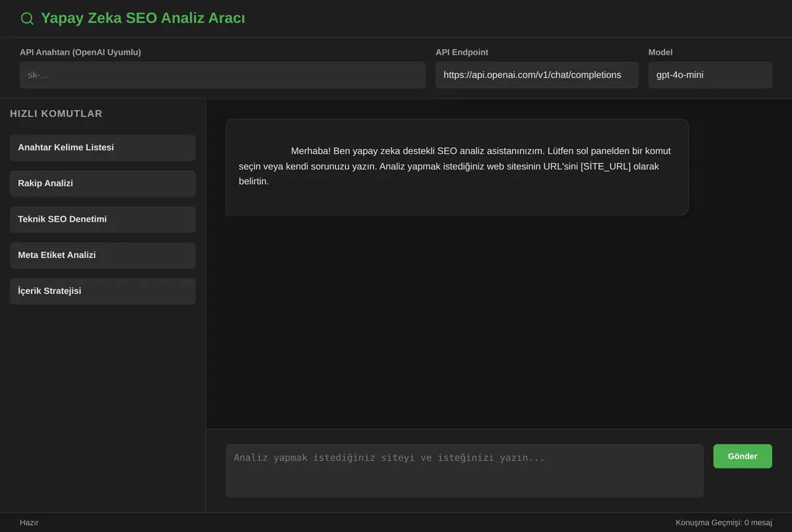Click the Model label above gpt-4o-mini
Screen dimensions: 792x532
[x=660, y=52]
